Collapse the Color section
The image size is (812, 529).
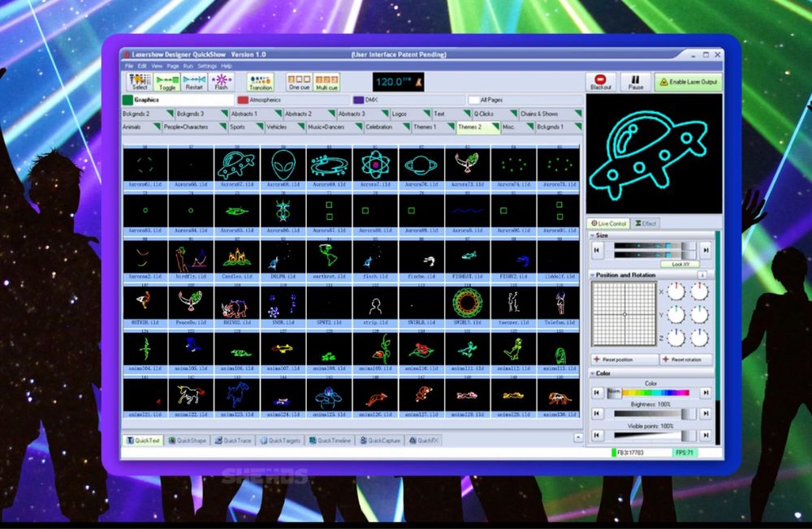[593, 373]
